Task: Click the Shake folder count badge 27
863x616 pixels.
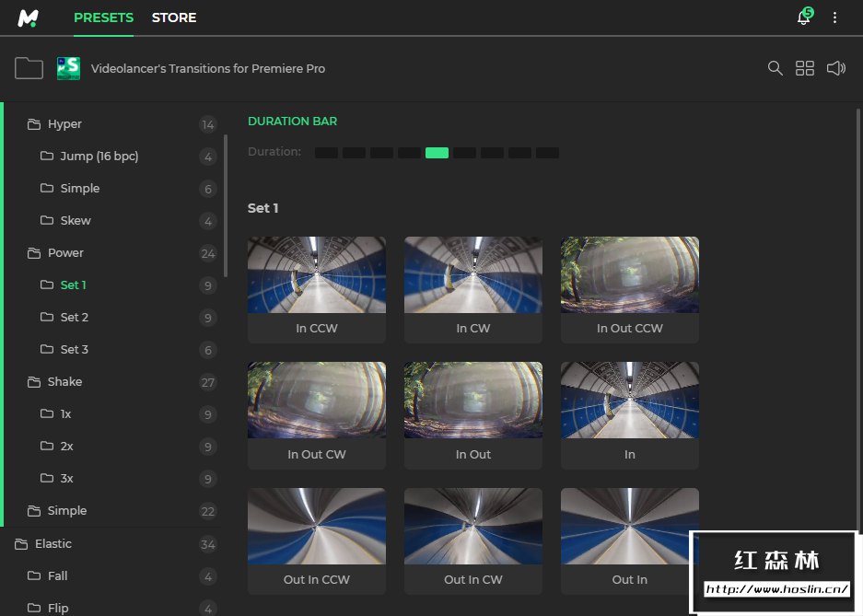Action: coord(208,382)
